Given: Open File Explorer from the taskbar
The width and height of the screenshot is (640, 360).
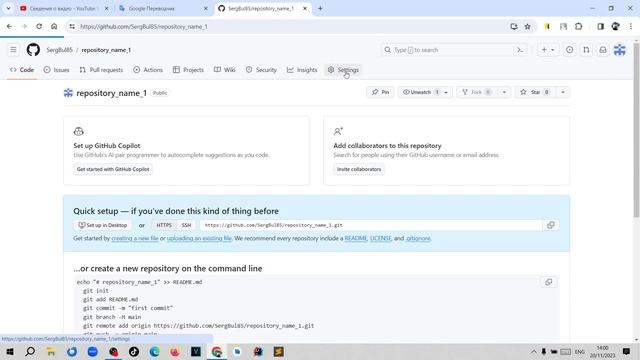Looking at the screenshot, I should 51,351.
